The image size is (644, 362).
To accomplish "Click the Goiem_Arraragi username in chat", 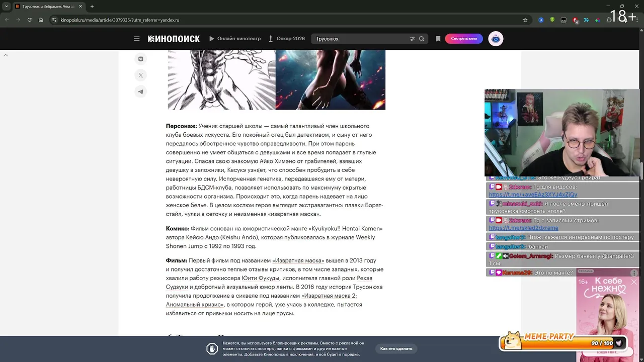I will click(531, 256).
